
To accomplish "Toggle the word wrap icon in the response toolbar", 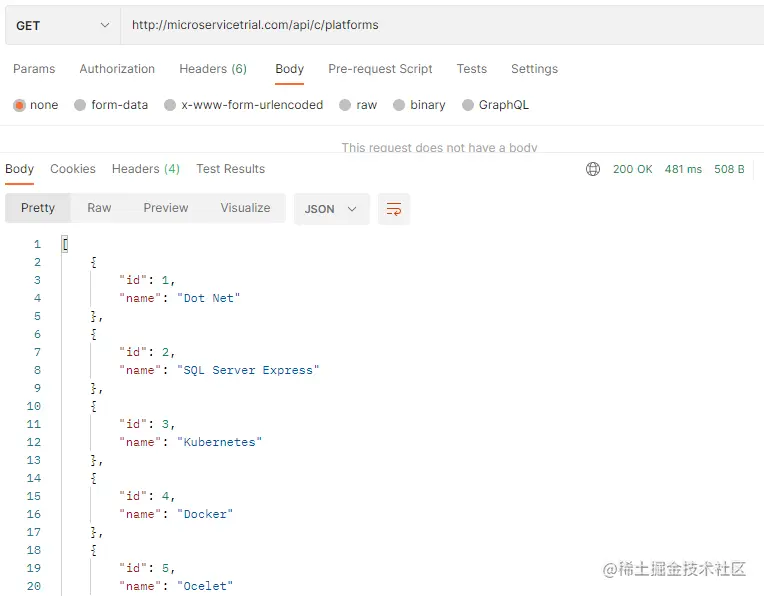I will pyautogui.click(x=394, y=209).
